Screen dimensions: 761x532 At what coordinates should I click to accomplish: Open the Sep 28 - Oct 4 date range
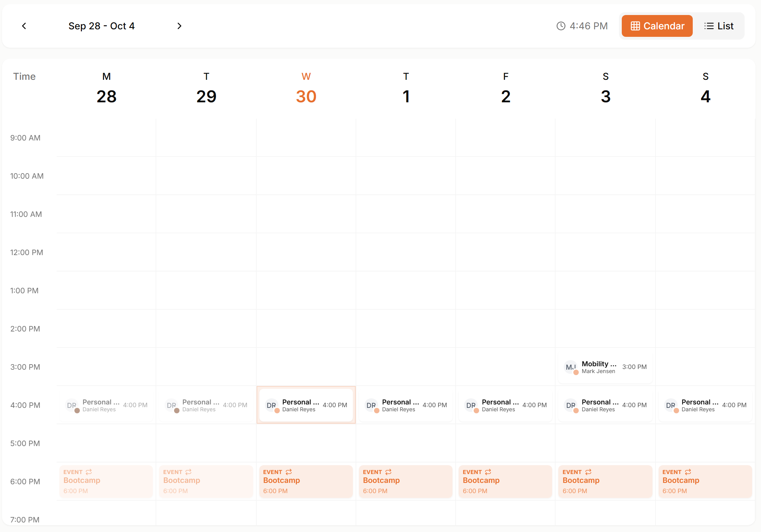coord(102,26)
